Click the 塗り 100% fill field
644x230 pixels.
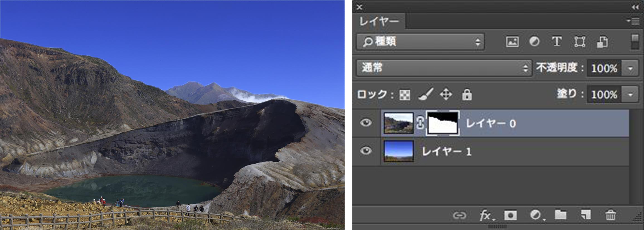tap(604, 95)
